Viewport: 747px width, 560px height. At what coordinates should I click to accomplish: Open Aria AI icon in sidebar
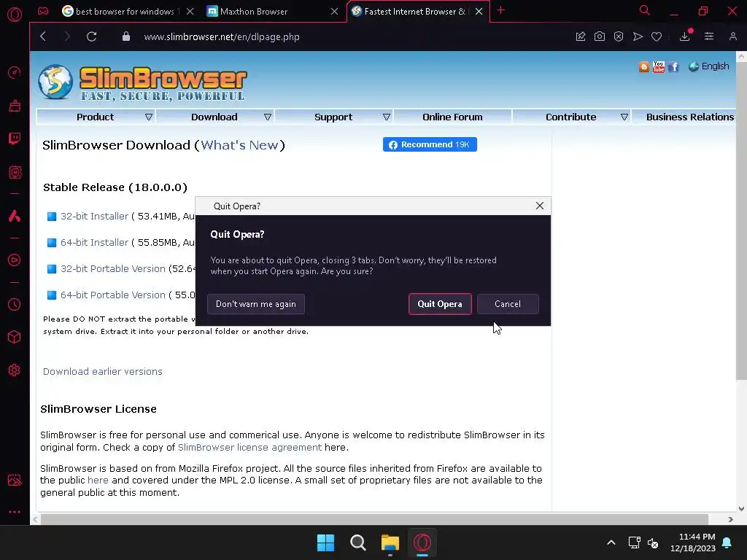15,216
